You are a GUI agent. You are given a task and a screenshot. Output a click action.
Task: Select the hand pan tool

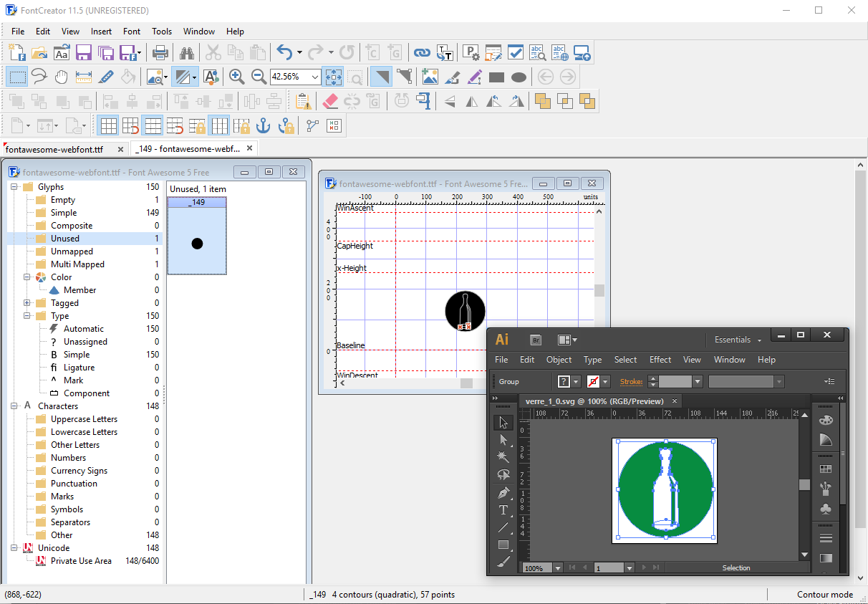(62, 77)
